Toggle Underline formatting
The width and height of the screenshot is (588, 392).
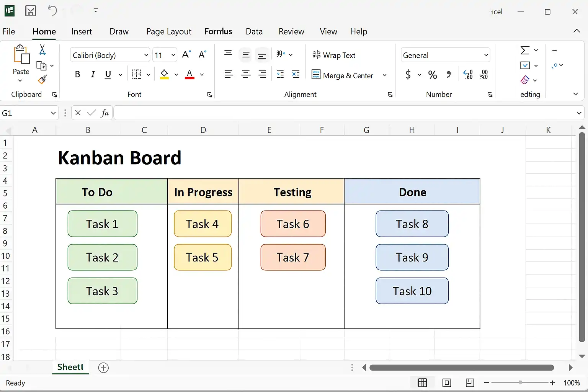(x=108, y=74)
